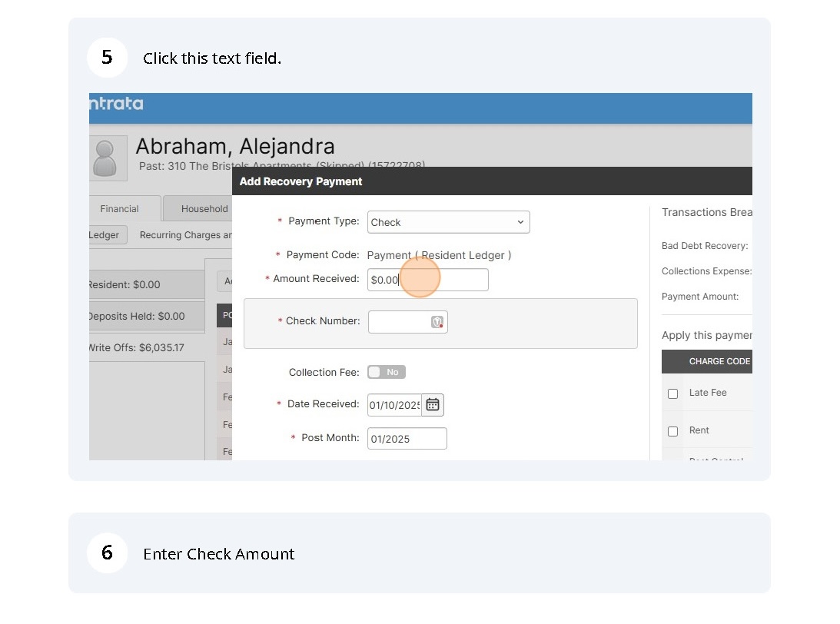840x624 pixels.
Task: Click the Payment Amount label
Action: click(x=699, y=297)
